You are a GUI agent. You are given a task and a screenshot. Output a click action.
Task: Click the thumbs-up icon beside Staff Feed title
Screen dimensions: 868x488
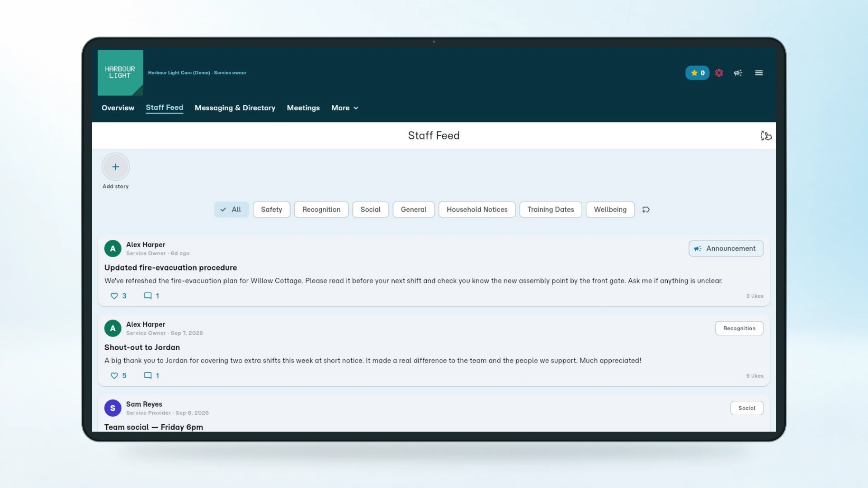tap(766, 136)
